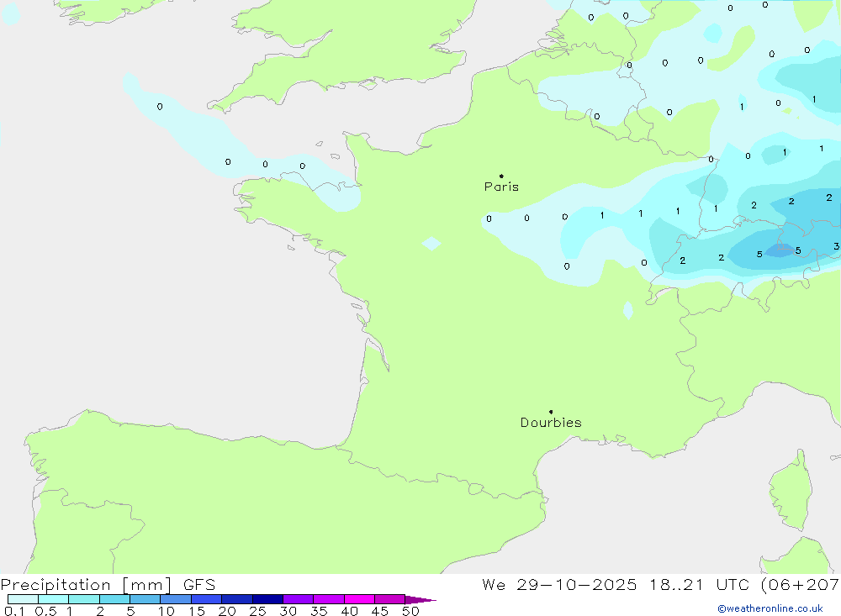
Task: Click the weatheronline.co.uk copyright link
Action: [x=770, y=608]
